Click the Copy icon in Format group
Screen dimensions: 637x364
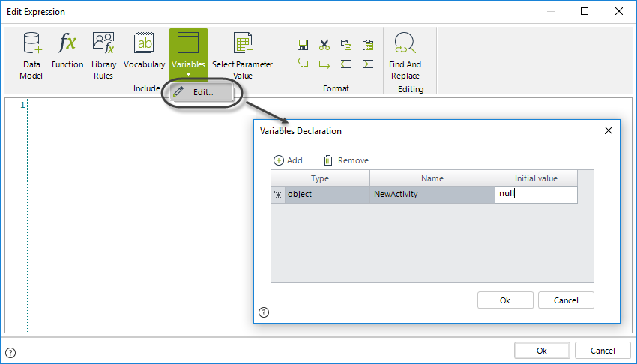pos(345,45)
